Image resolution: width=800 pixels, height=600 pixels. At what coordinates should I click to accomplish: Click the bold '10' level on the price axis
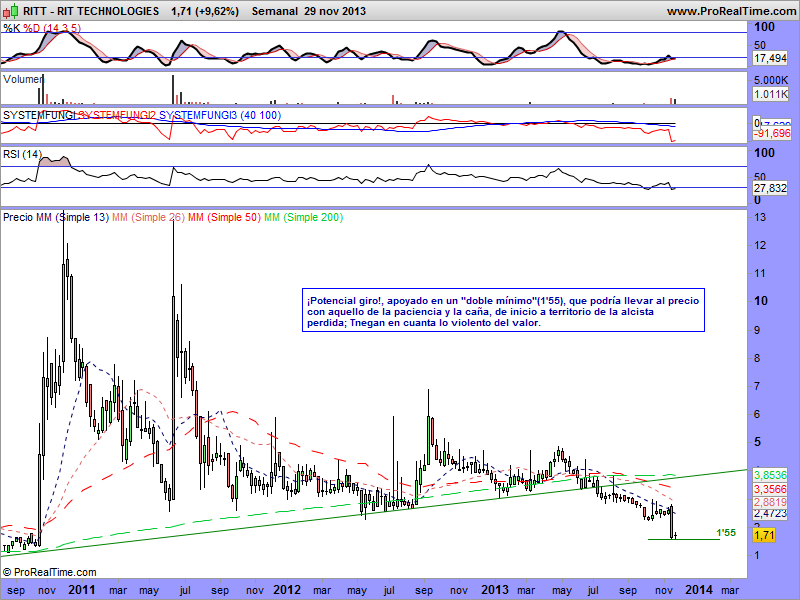tap(761, 301)
